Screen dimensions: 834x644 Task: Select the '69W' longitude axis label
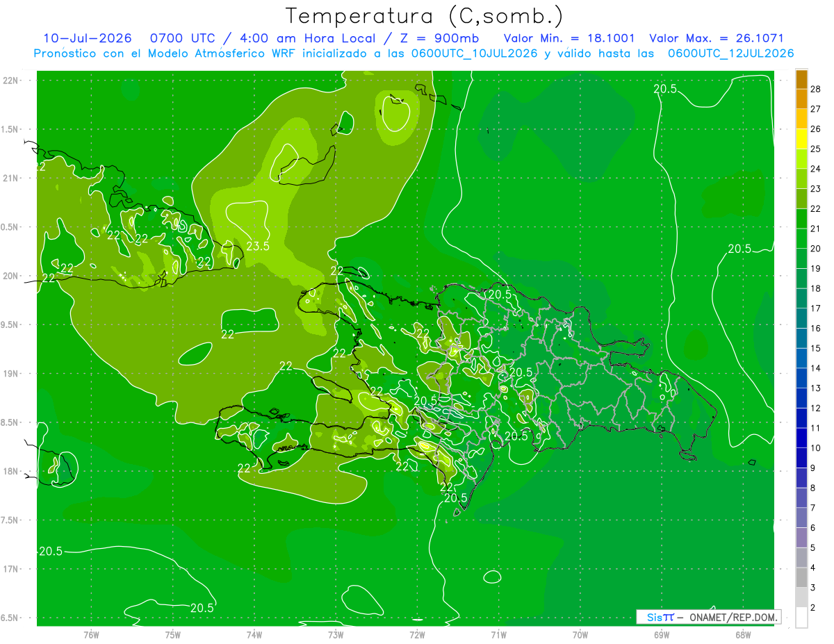pos(662,634)
